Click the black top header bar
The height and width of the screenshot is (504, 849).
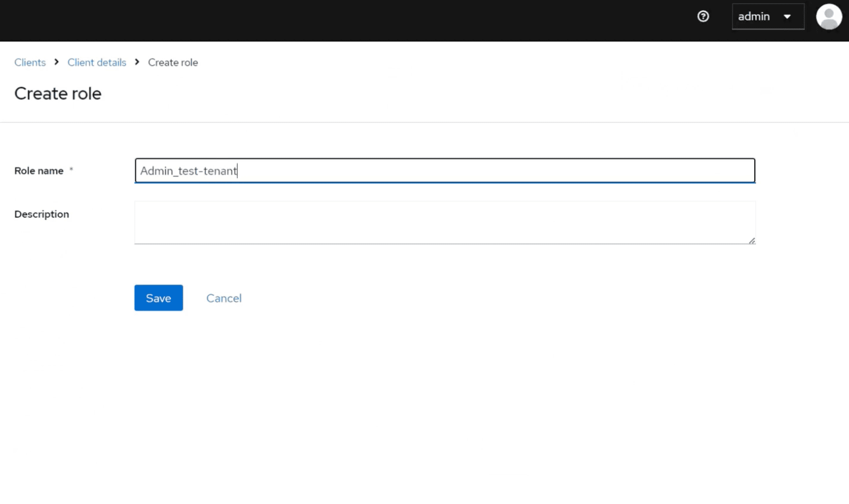[340, 21]
